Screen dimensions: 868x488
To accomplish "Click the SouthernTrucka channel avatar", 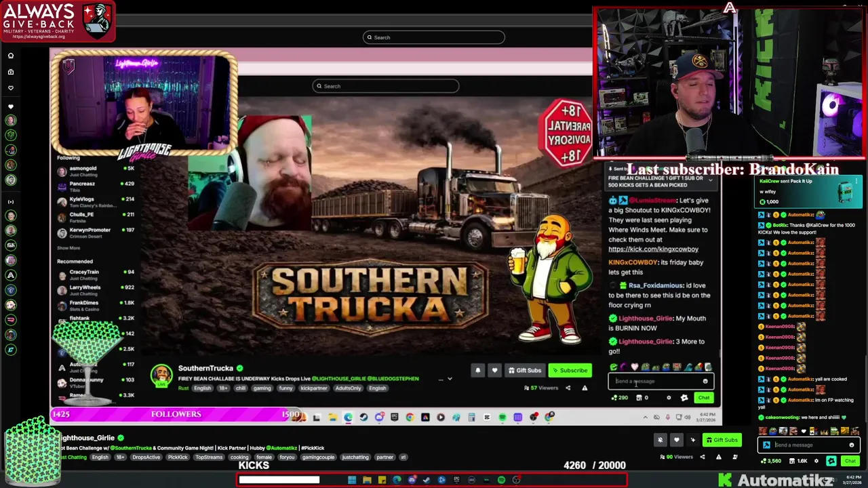I will click(x=161, y=375).
